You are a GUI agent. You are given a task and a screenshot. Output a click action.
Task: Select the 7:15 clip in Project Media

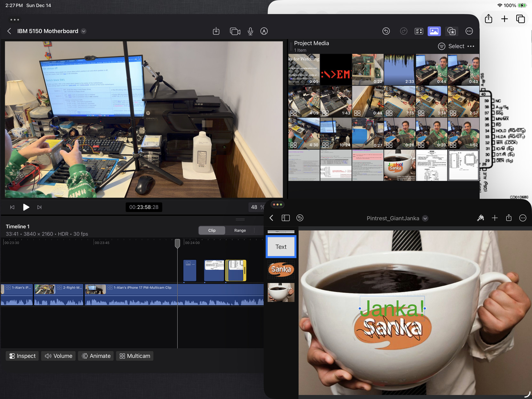(400, 101)
